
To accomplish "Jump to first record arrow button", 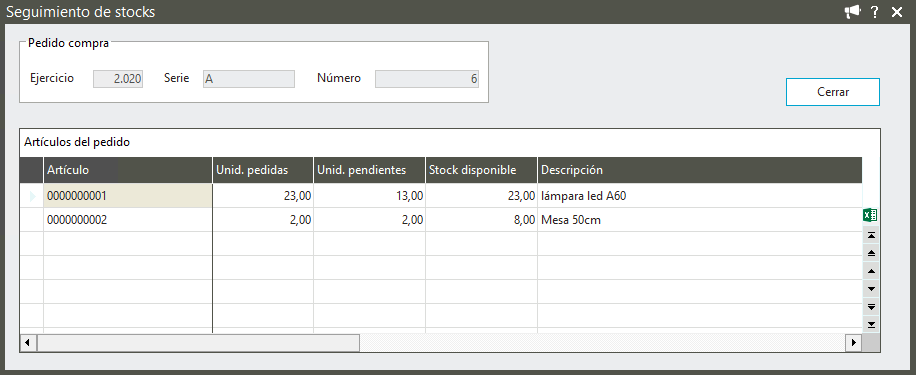I will pos(871,235).
